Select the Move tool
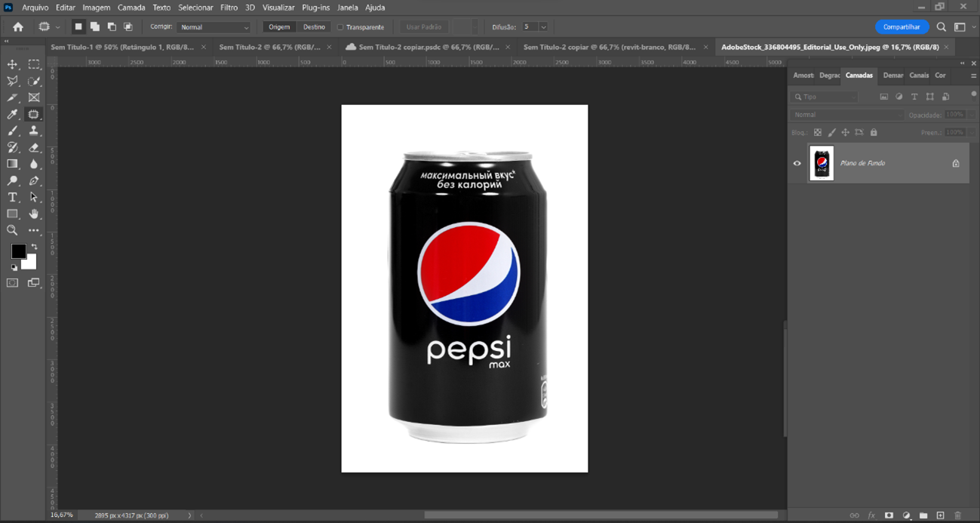 click(13, 65)
